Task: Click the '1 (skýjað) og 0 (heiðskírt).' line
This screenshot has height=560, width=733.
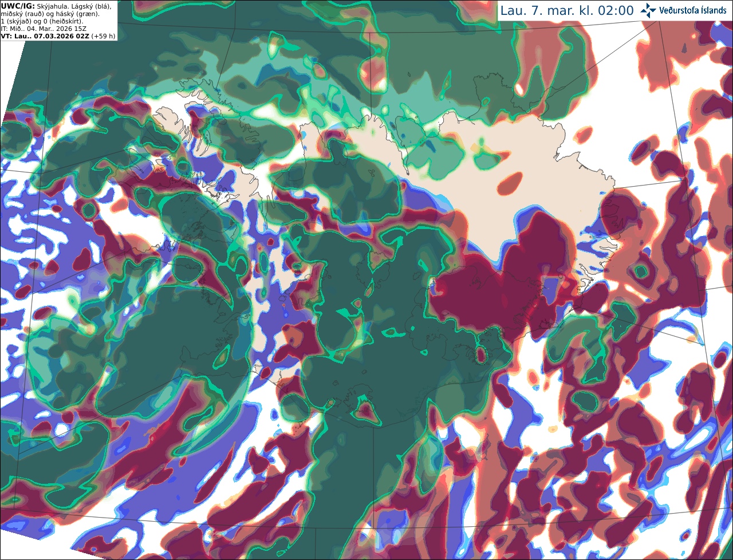Action: coord(42,21)
